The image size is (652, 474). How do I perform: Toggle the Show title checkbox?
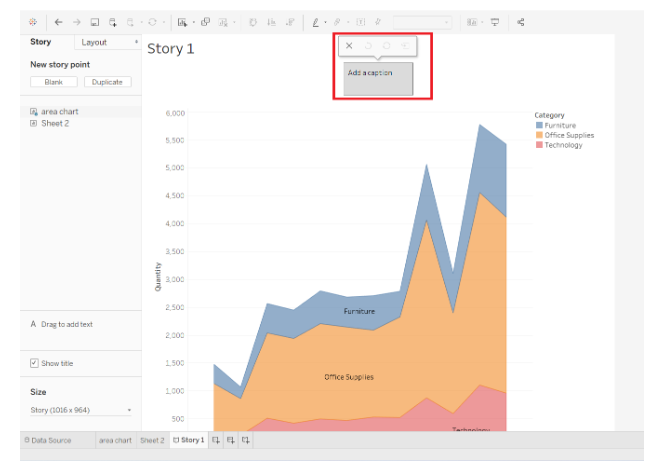click(x=35, y=363)
